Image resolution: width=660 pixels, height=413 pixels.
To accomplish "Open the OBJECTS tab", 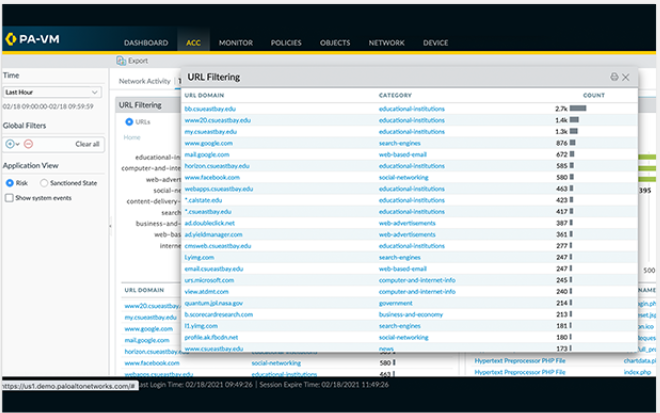I will [335, 43].
